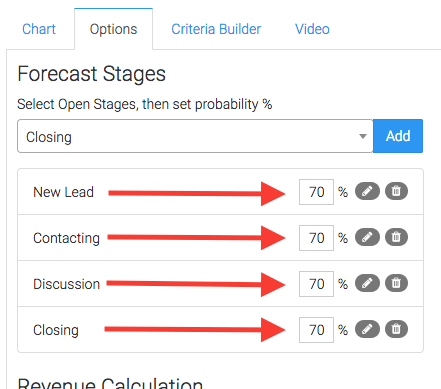Click the blue Add button
Image resolution: width=441 pixels, height=389 pixels.
pos(398,136)
